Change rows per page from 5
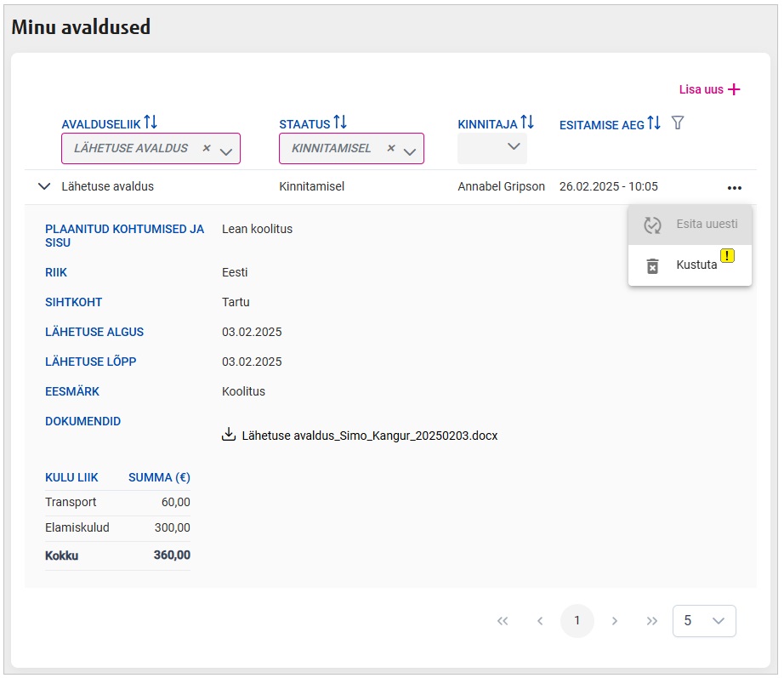The width and height of the screenshot is (784, 678). (x=704, y=621)
